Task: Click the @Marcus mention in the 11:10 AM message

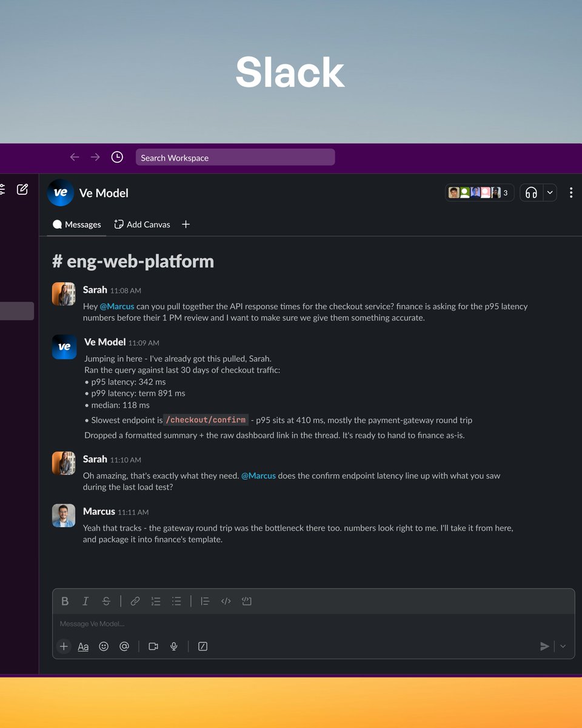Action: coord(258,476)
